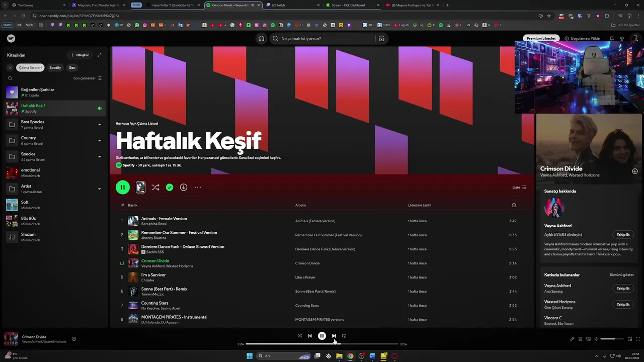This screenshot has width=644, height=362.
Task: Click the Oluştur button
Action: [79, 55]
